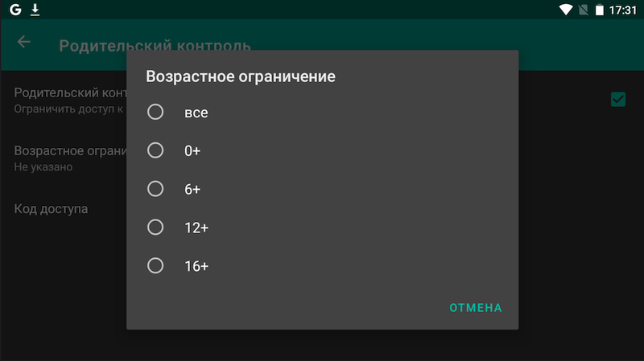644x361 pixels.
Task: Select the "все" radio button
Action: [155, 113]
